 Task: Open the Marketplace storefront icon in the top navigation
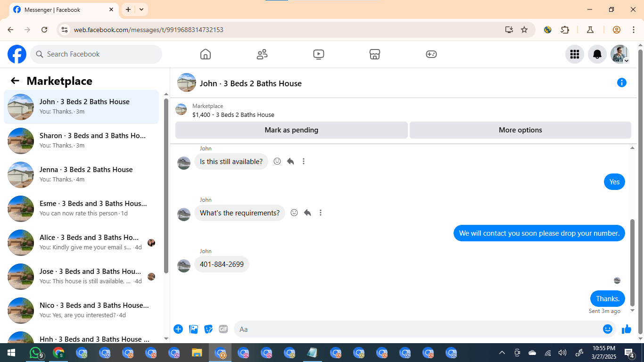[x=375, y=54]
